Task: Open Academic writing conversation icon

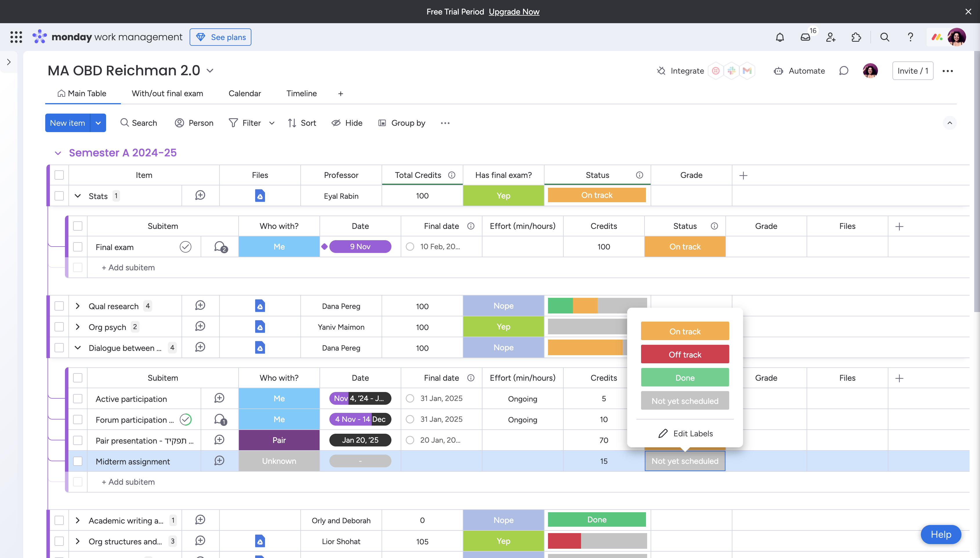Action: 200,520
